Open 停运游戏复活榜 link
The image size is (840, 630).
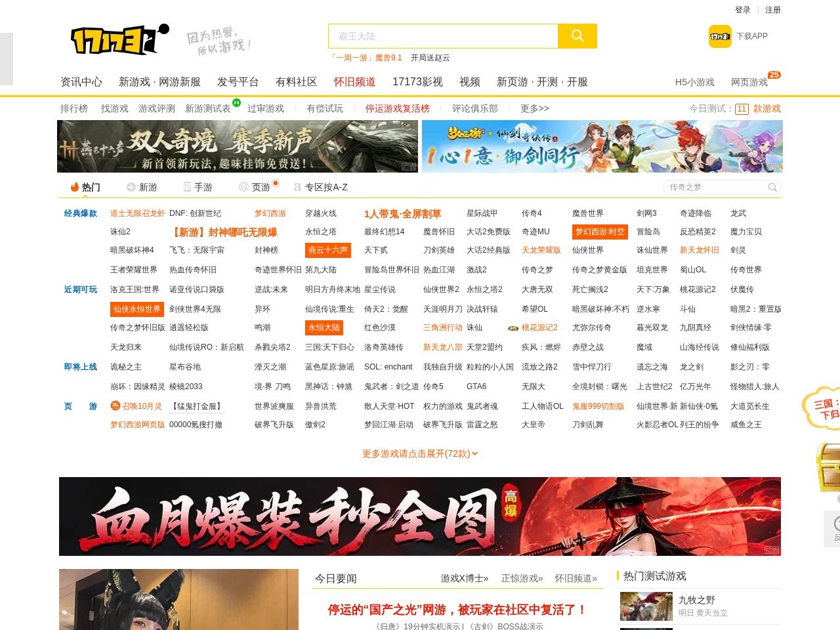pyautogui.click(x=398, y=108)
